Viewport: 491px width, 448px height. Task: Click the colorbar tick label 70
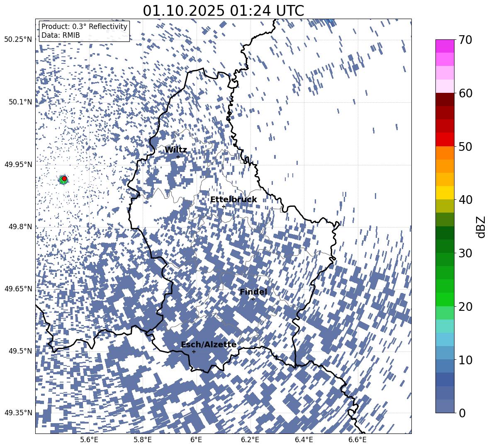pyautogui.click(x=465, y=40)
